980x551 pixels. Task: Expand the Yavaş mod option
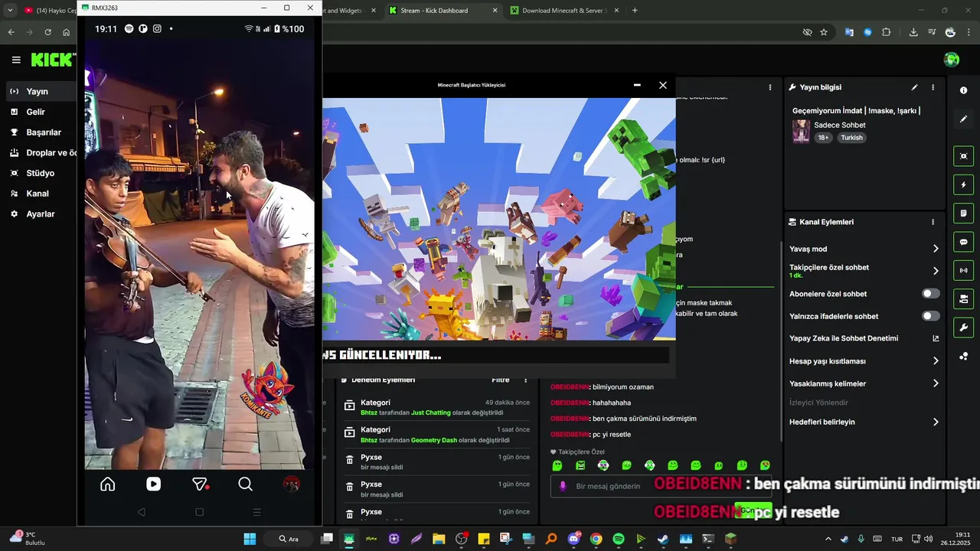pos(864,249)
